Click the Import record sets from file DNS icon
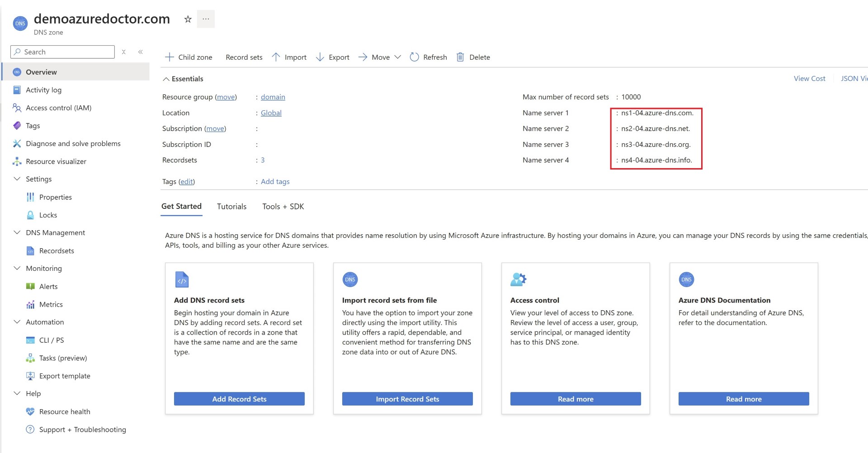The image size is (868, 453). click(x=350, y=279)
